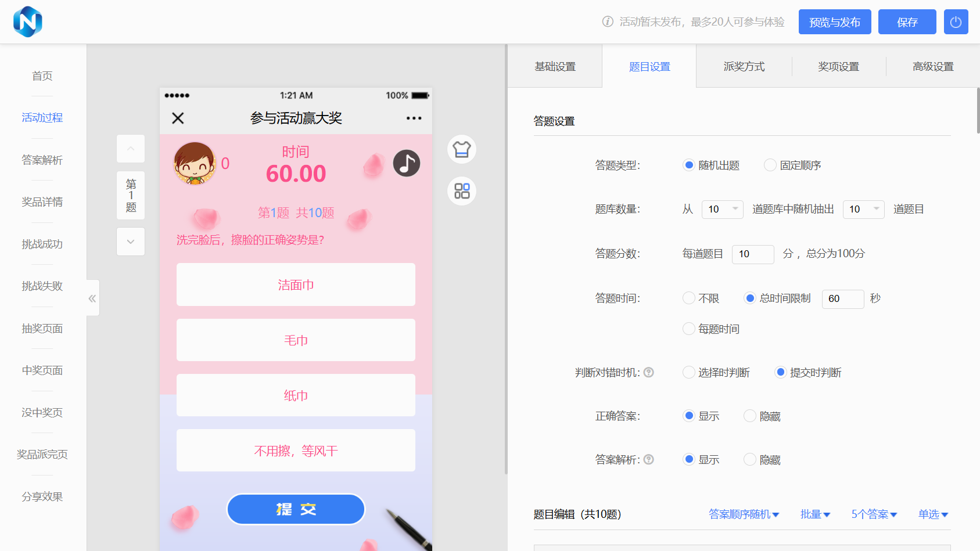Open the 高级设置 tab
The width and height of the screenshot is (980, 551).
pyautogui.click(x=933, y=66)
